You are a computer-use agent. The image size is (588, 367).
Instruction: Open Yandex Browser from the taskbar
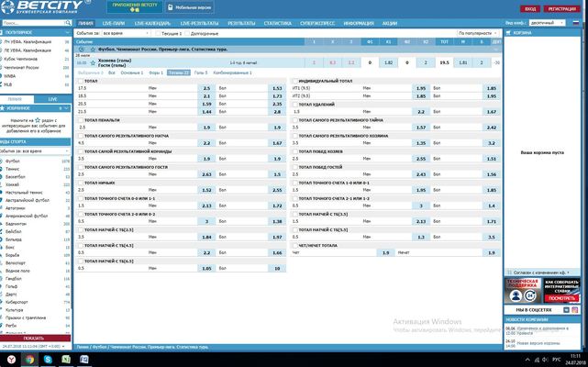(x=11, y=360)
